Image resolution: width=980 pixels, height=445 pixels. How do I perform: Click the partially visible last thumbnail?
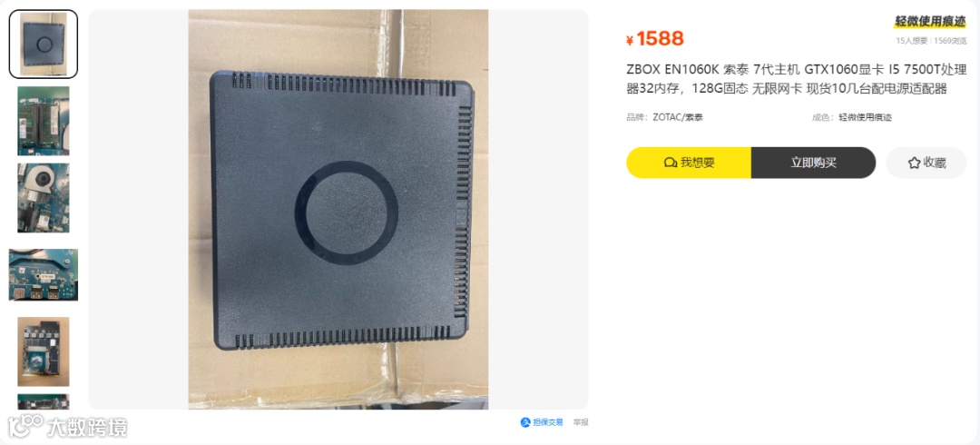tap(44, 401)
